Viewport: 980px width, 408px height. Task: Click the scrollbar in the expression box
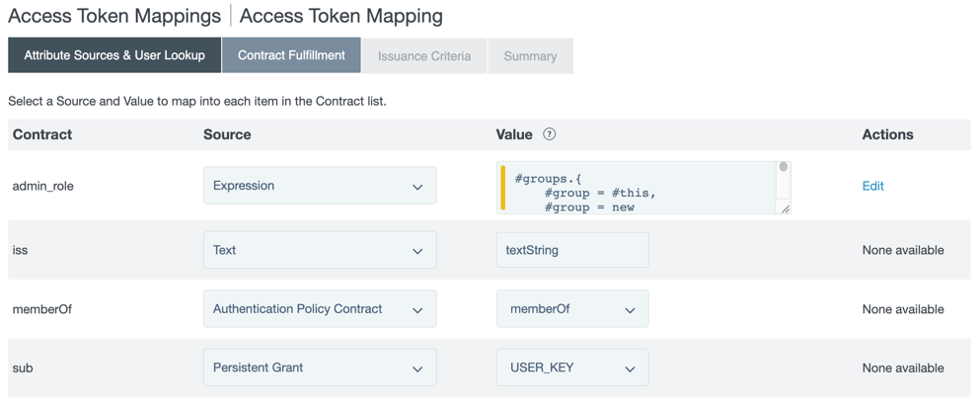[784, 178]
